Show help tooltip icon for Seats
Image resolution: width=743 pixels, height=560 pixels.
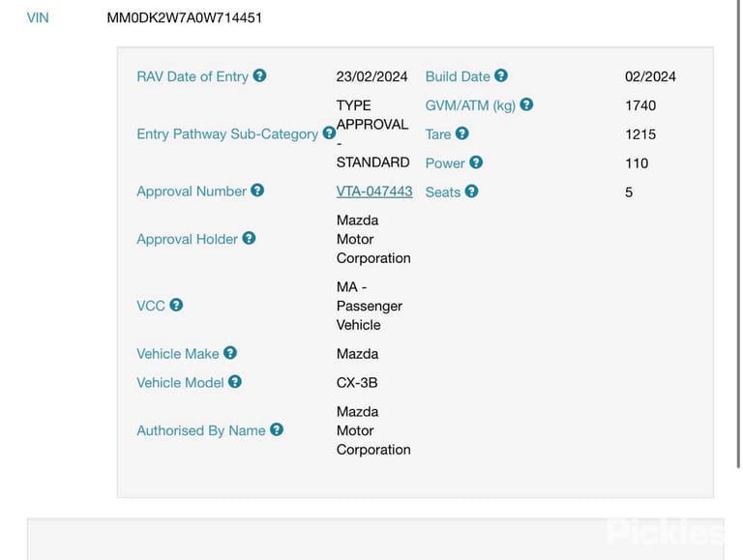coord(471,192)
